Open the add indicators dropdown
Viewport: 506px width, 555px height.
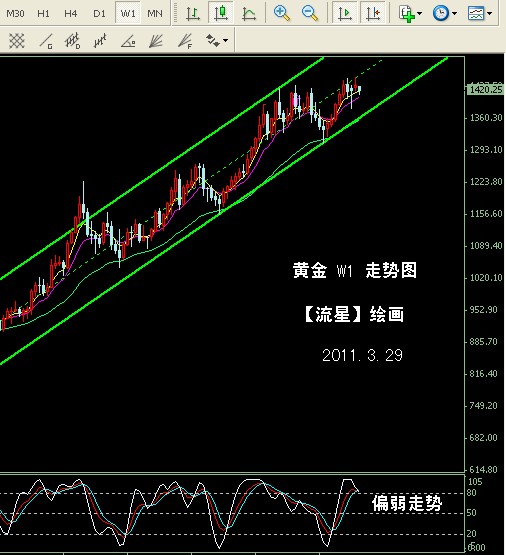tap(410, 13)
